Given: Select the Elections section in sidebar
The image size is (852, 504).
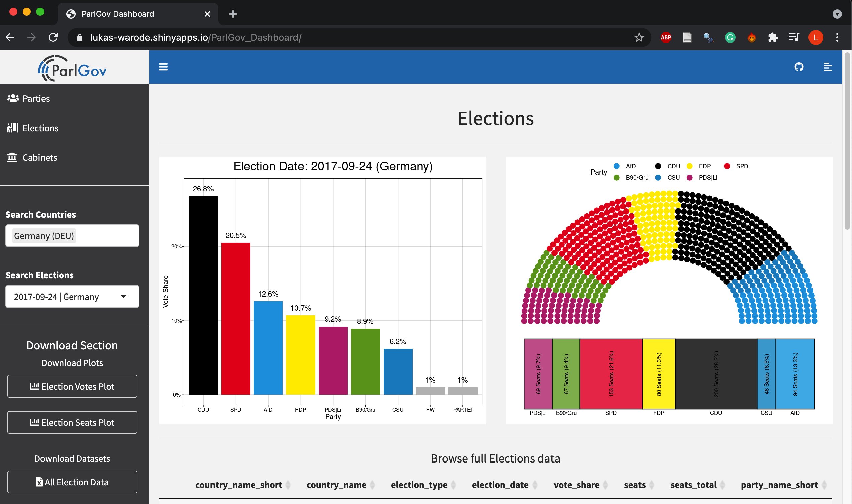Looking at the screenshot, I should click(40, 128).
